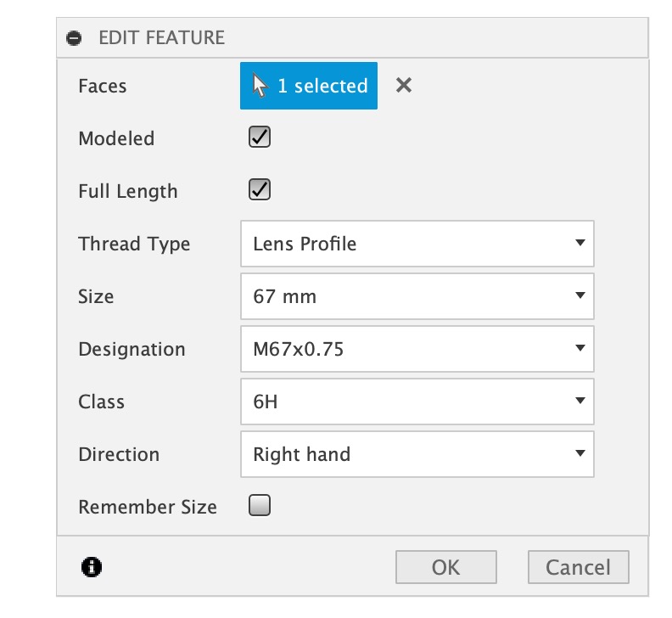The width and height of the screenshot is (672, 618).
Task: Open the Size dropdown showing 67 mm
Action: click(417, 296)
